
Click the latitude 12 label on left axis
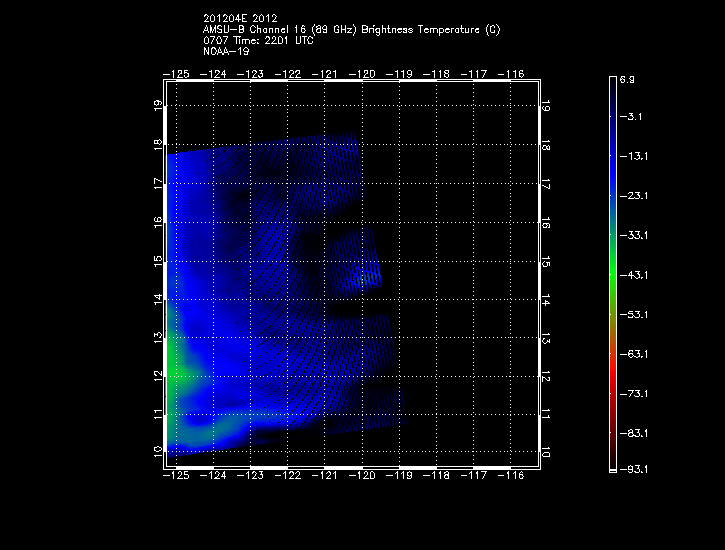pyautogui.click(x=158, y=376)
